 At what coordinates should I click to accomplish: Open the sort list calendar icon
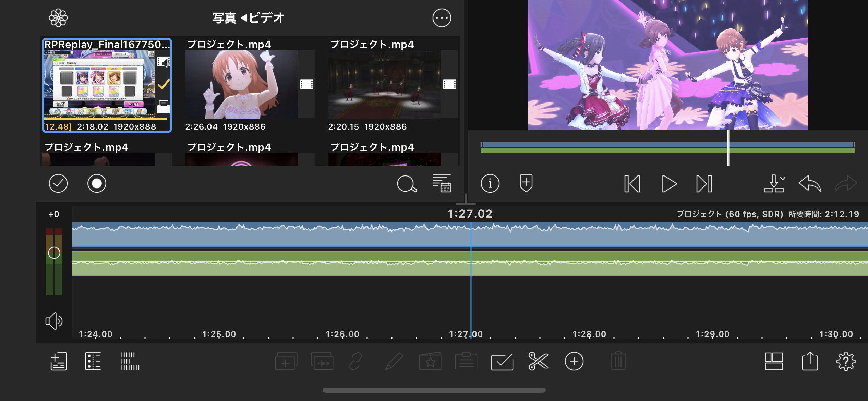(442, 183)
